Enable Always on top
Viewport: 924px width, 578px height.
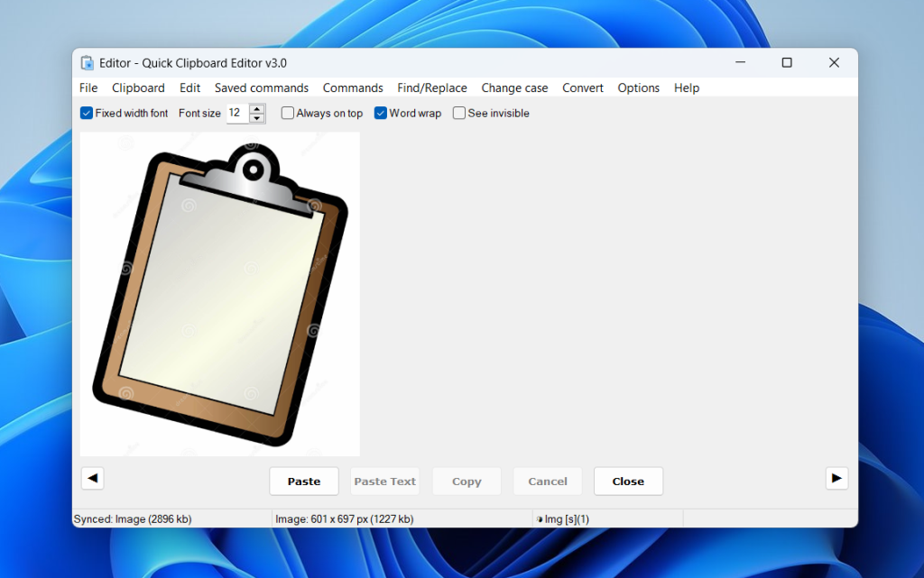point(287,113)
